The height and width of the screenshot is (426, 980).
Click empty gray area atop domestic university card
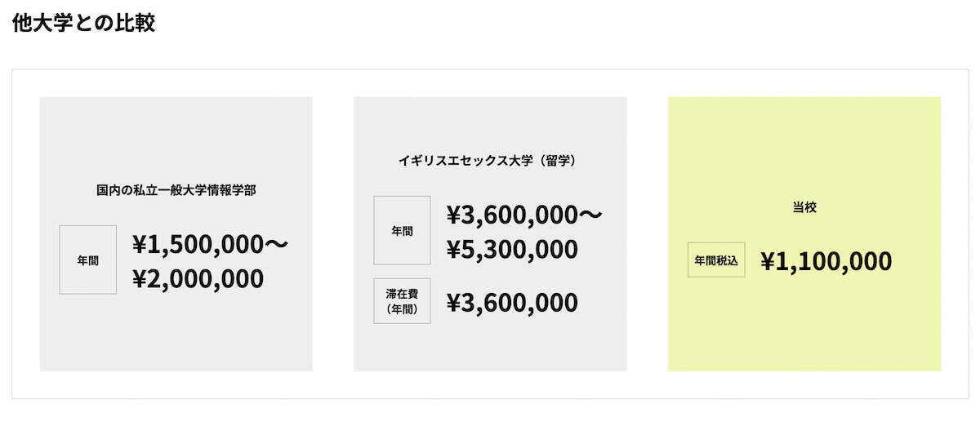[176, 131]
